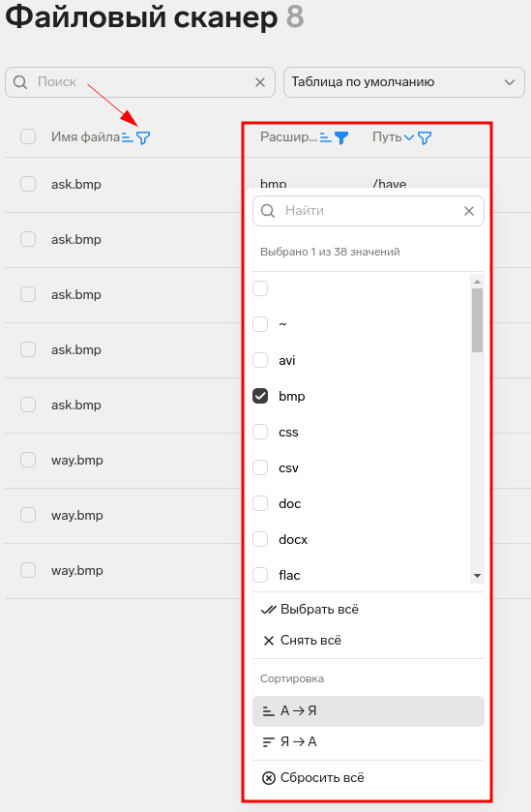This screenshot has height=812, width=531.
Task: Click the Путь column header label
Action: (387, 137)
